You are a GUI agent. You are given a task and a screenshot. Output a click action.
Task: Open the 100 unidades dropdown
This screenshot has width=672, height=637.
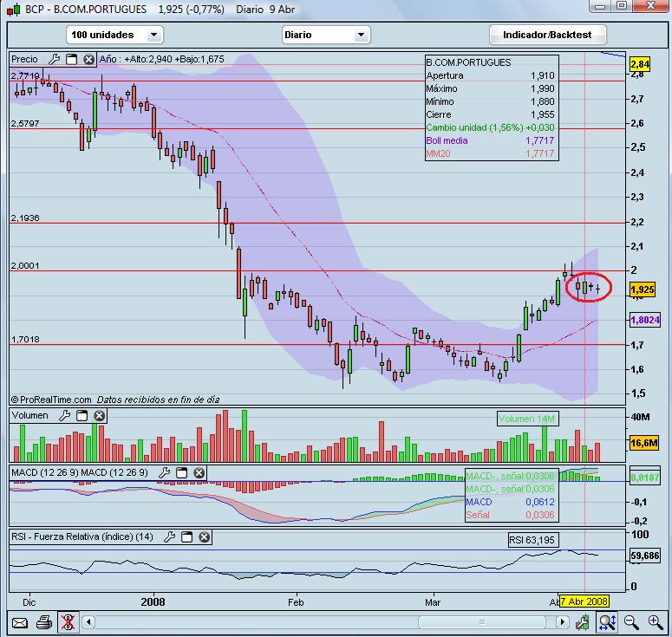114,35
